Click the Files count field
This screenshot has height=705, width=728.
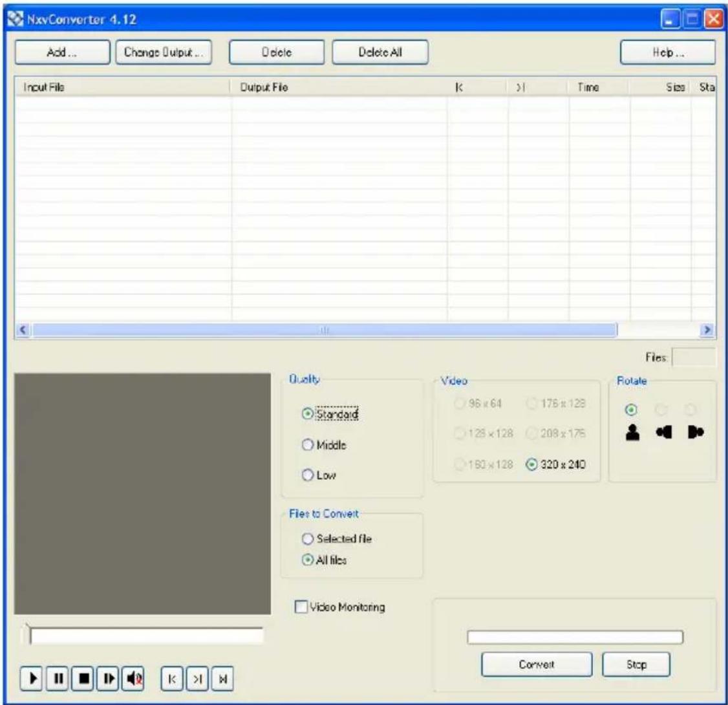coord(694,357)
